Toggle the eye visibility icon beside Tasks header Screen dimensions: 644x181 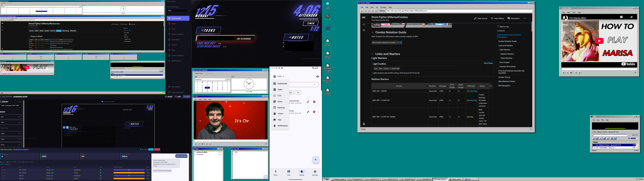317,77
